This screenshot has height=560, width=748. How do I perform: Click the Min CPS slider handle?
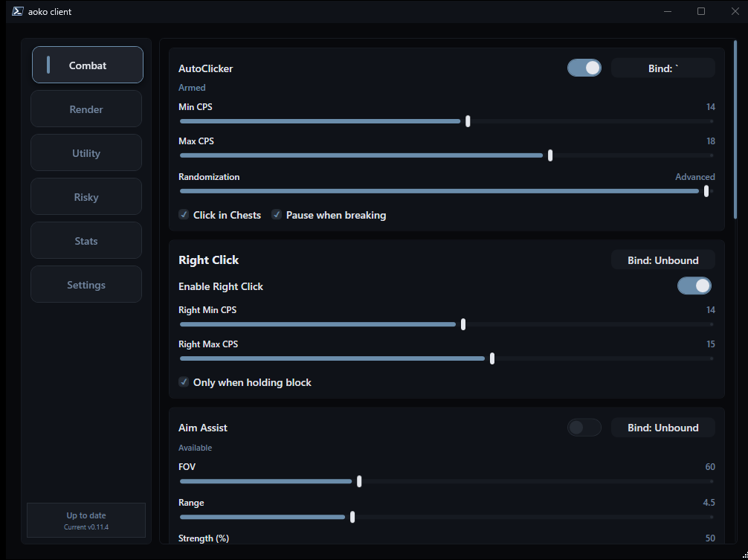(468, 121)
